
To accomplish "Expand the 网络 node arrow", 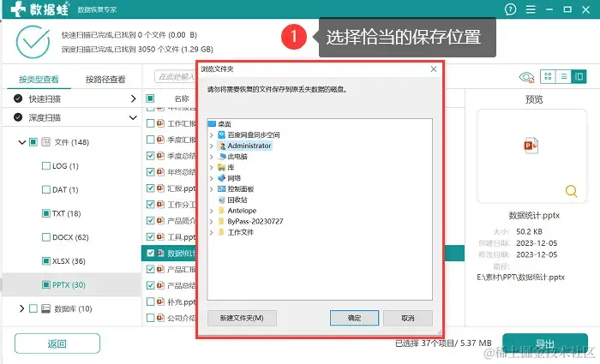I will 211,178.
